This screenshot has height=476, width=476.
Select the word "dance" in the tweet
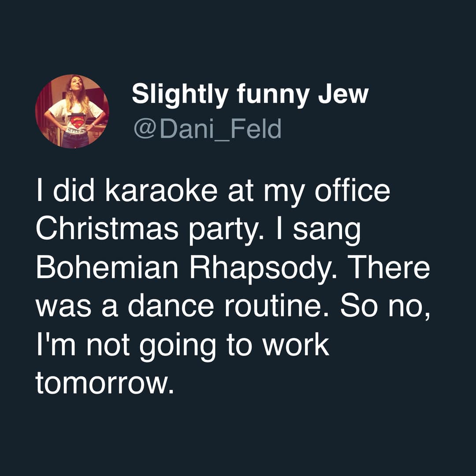click(x=166, y=306)
